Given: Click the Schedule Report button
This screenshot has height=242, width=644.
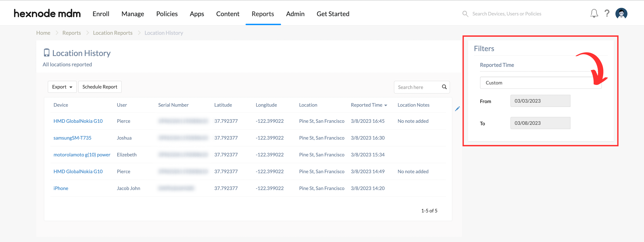Looking at the screenshot, I should pos(100,87).
